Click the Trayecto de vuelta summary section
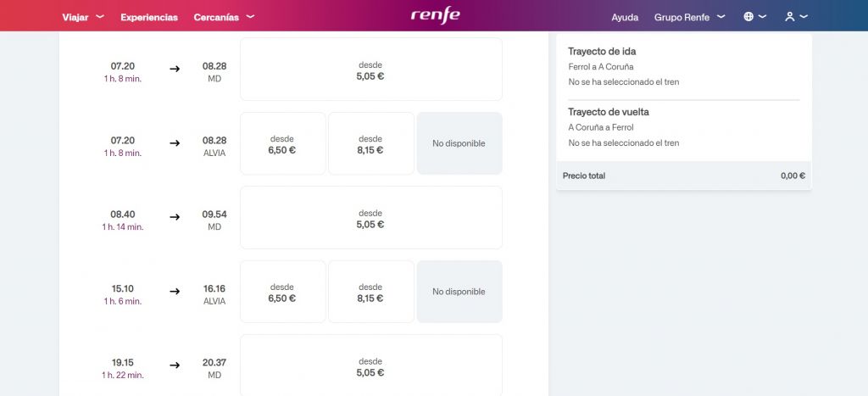 (x=684, y=127)
